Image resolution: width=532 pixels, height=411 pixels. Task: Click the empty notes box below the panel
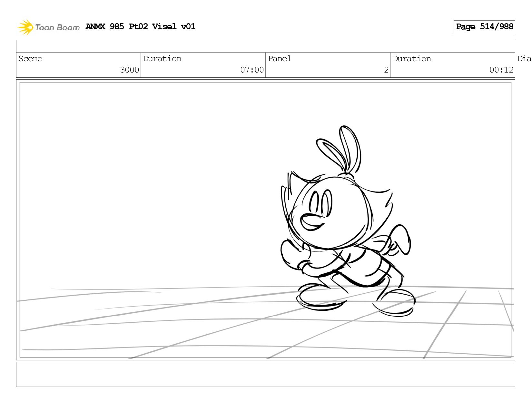[265, 374]
